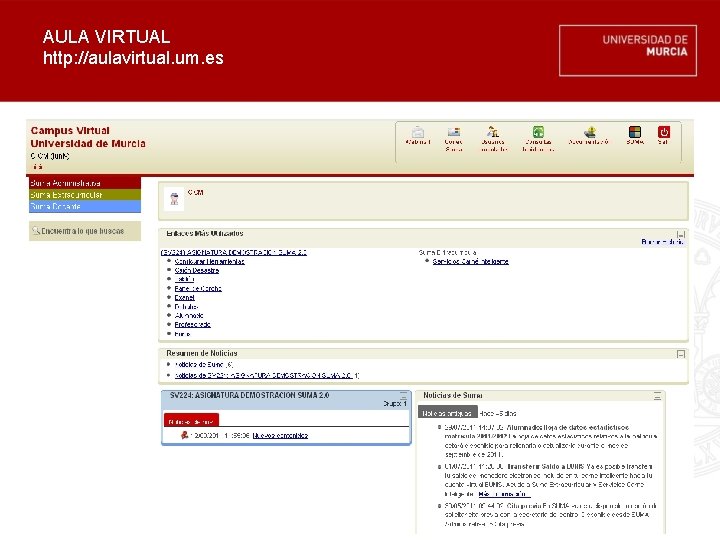Open the green Consultas icon in toolbar
This screenshot has width=720, height=540.
coord(538,132)
